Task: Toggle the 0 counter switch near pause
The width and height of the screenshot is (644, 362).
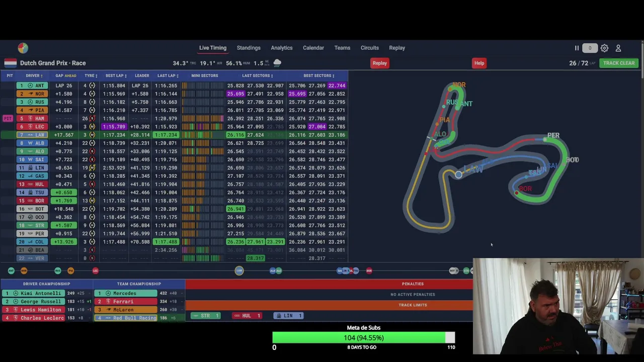Action: pyautogui.click(x=590, y=48)
